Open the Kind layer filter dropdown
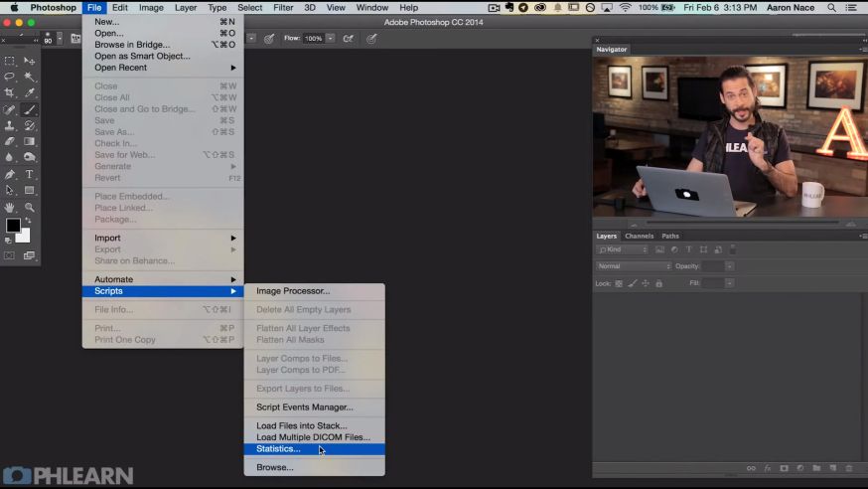Screen dimensions: 868x489 [622, 249]
